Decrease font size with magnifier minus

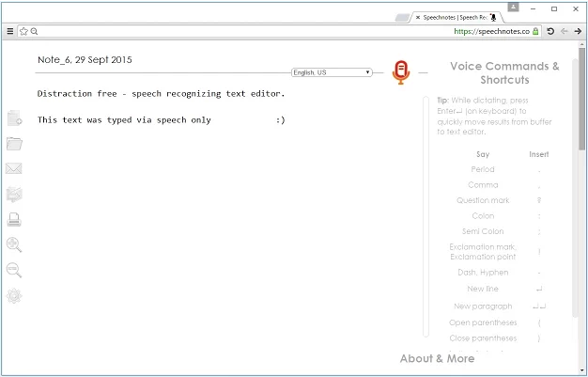point(14,271)
